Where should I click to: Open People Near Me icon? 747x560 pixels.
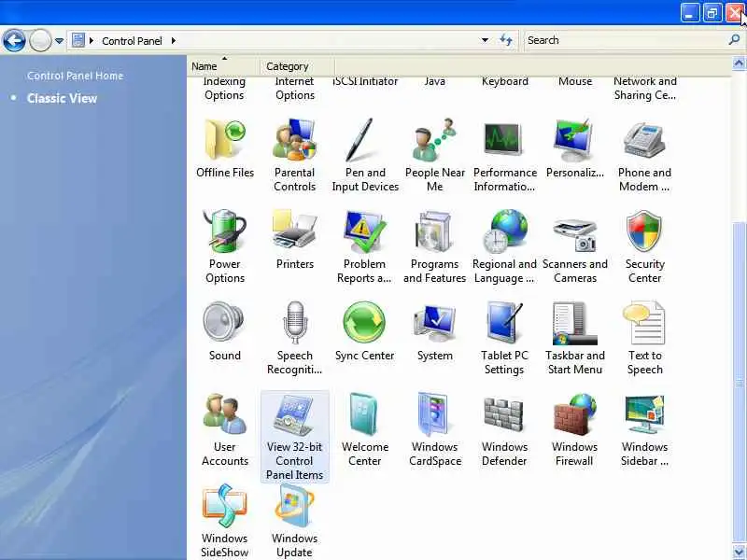[x=434, y=140]
